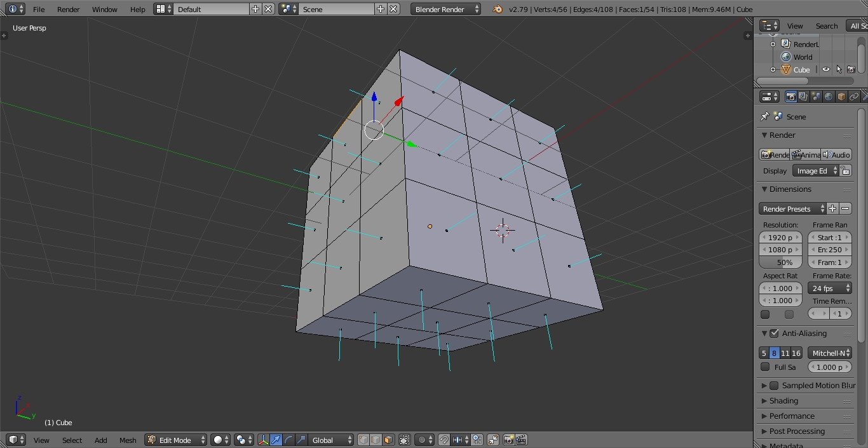Toggle limit selection to visible icon
Screen dimensions: 868x448
tap(404, 440)
